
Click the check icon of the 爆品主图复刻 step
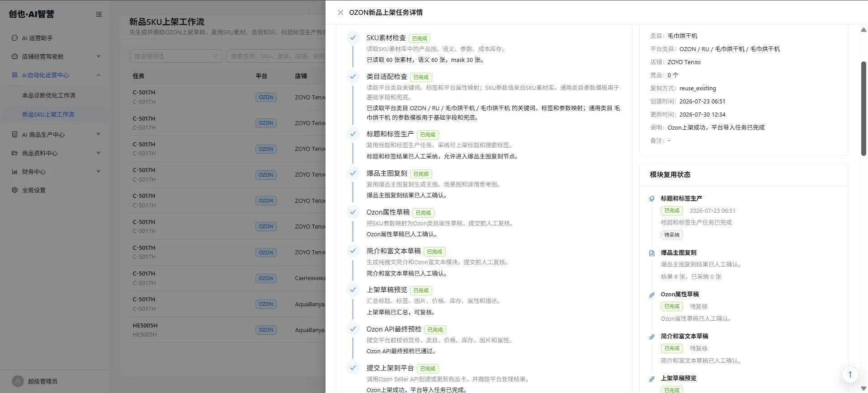pos(353,173)
